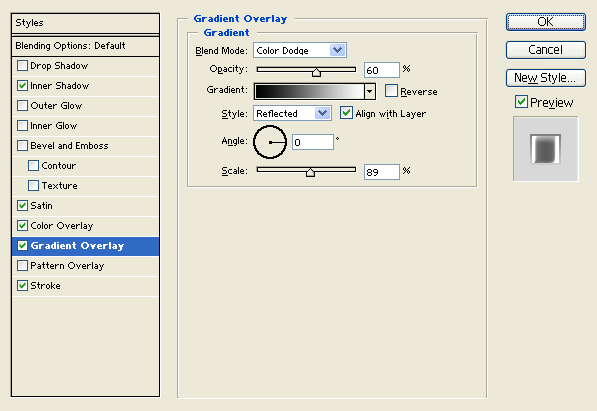Toggle the Drop Shadow checkbox
The image size is (597, 411).
coord(22,66)
